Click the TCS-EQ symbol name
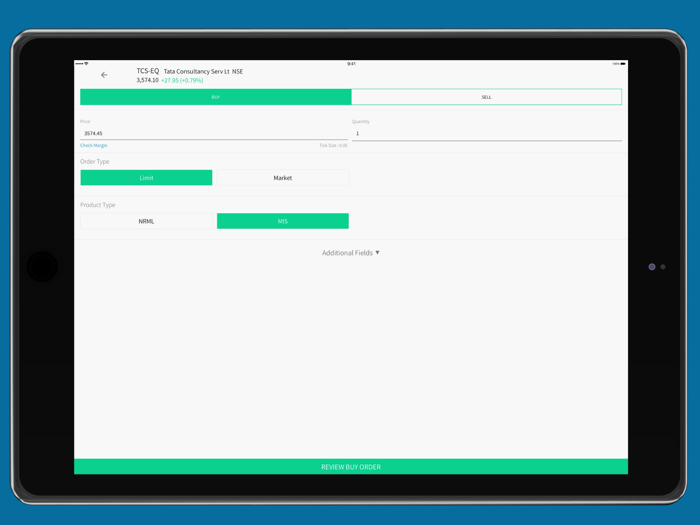This screenshot has width=700, height=525. tap(148, 71)
